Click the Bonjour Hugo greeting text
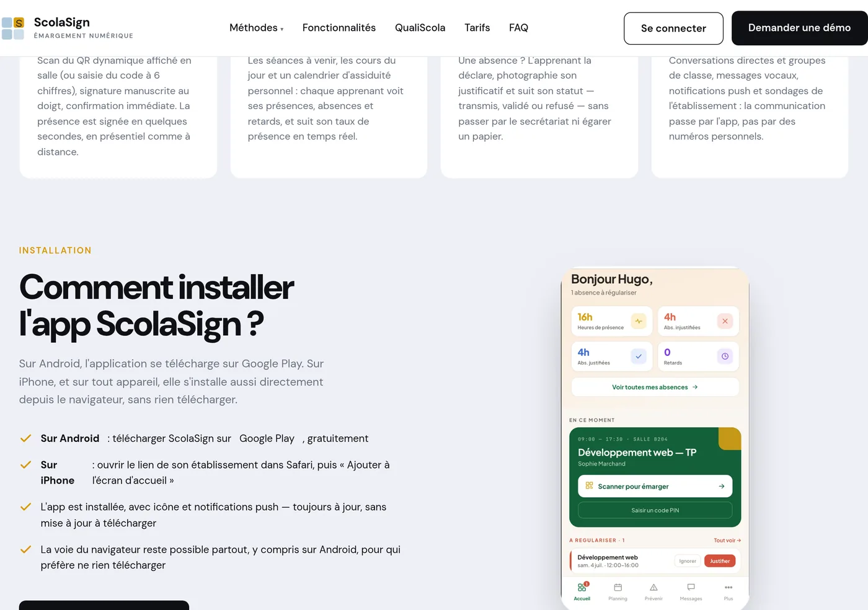The image size is (868, 610). [611, 280]
